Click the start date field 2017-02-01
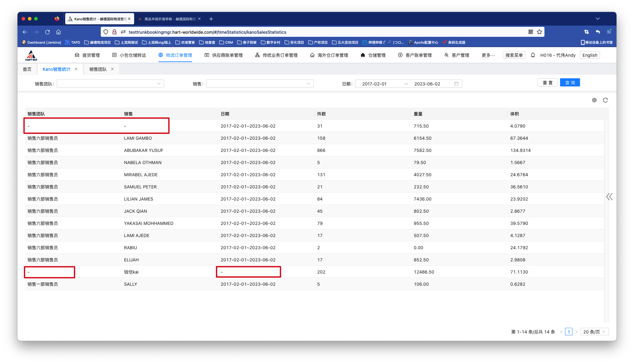 click(374, 84)
